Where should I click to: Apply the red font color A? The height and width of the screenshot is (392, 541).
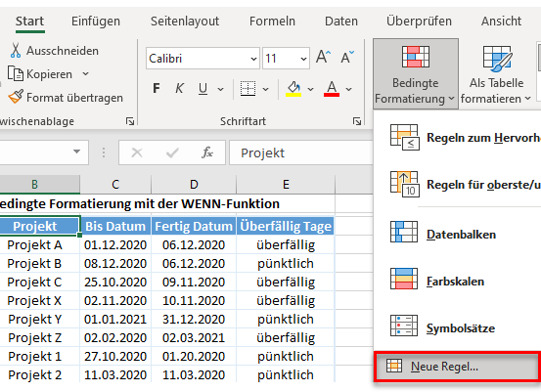(332, 89)
